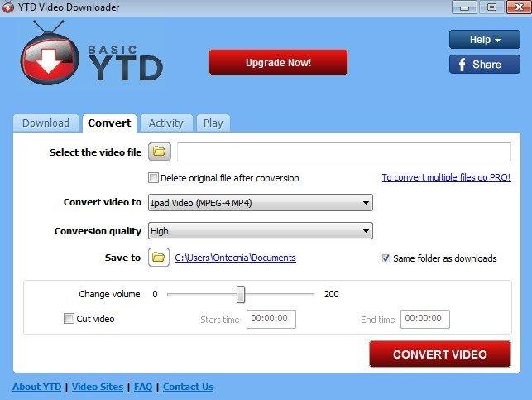Enable Delete original file after conversion
The height and width of the screenshot is (400, 532).
[153, 177]
